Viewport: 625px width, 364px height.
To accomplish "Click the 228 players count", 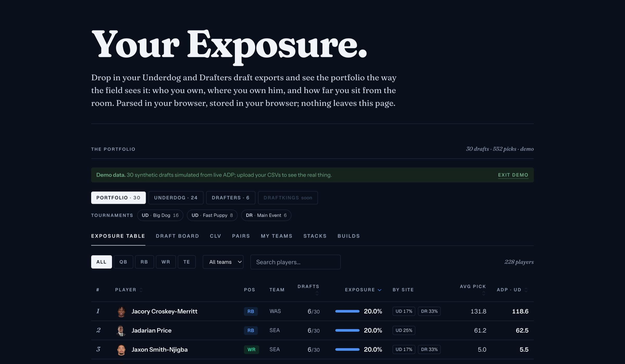I will 519,262.
